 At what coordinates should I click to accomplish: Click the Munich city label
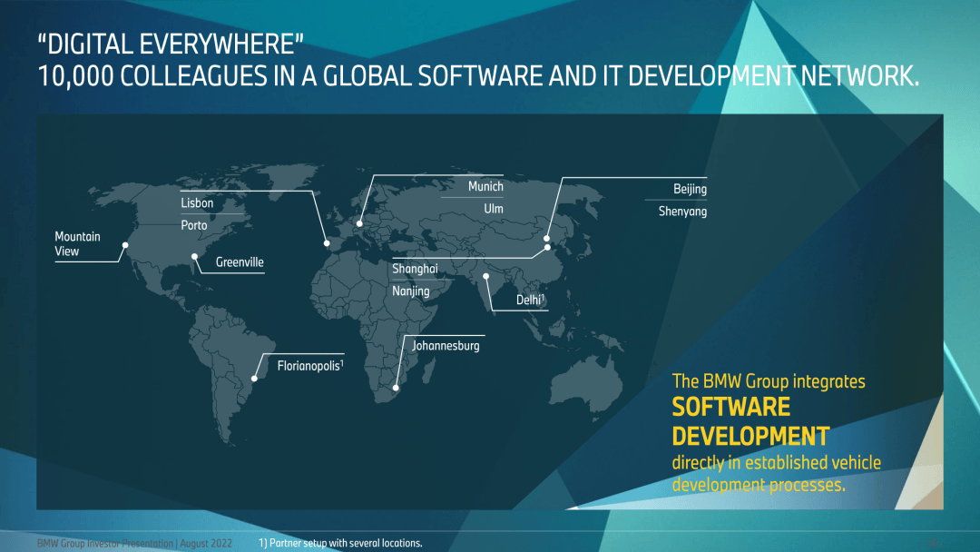(x=485, y=186)
